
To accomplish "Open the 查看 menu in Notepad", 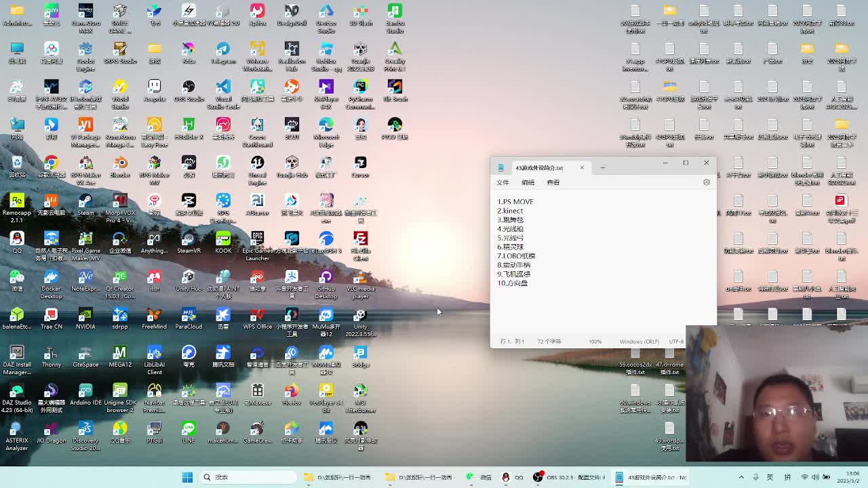I will [553, 182].
